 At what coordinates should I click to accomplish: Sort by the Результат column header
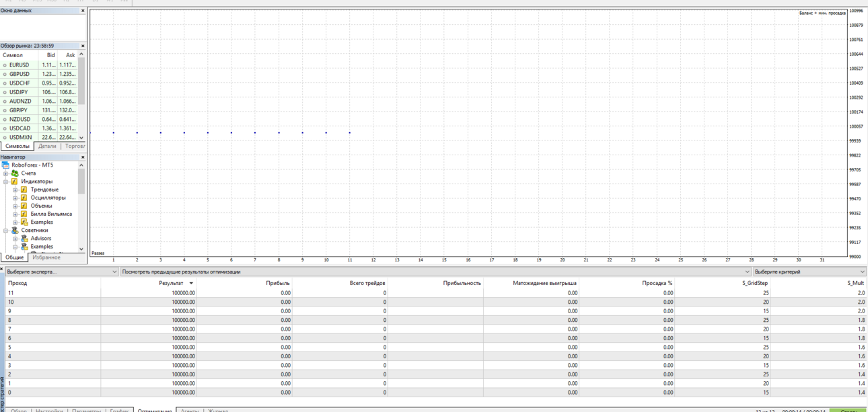tap(148, 283)
